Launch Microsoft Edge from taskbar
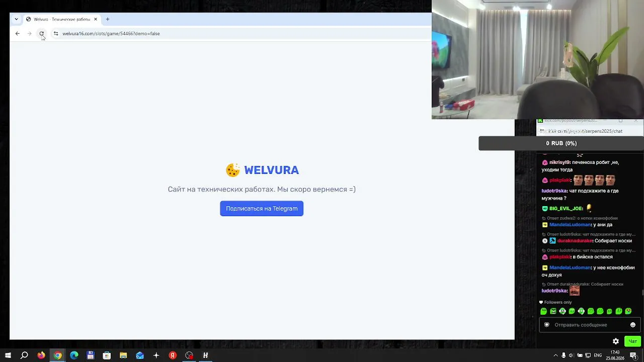Image resolution: width=644 pixels, height=362 pixels. point(74,355)
